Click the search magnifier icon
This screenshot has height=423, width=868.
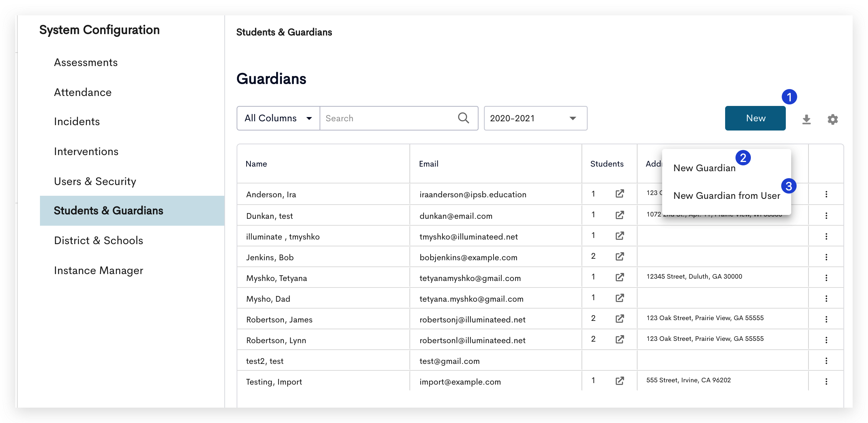(464, 118)
